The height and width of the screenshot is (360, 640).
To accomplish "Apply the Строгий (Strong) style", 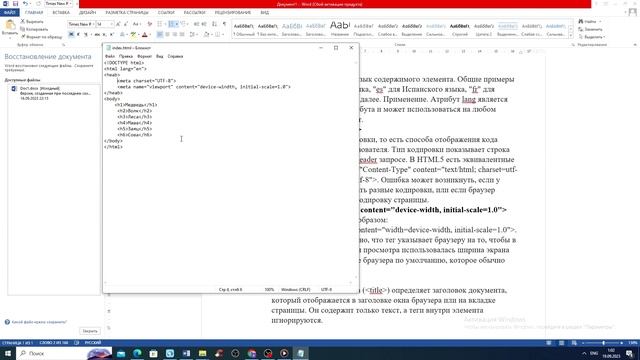I will click(x=460, y=29).
